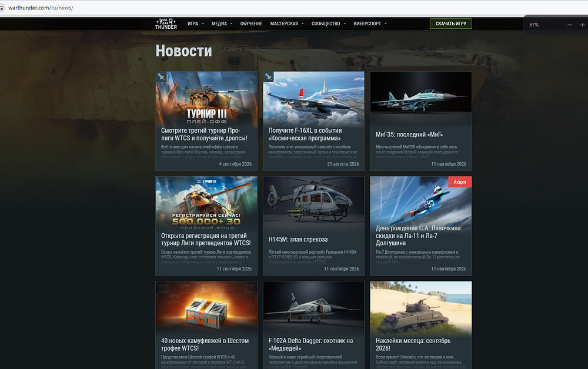The image size is (588, 369).
Task: Click the pin icon on the Про-лиги WTCS card
Action: [161, 77]
